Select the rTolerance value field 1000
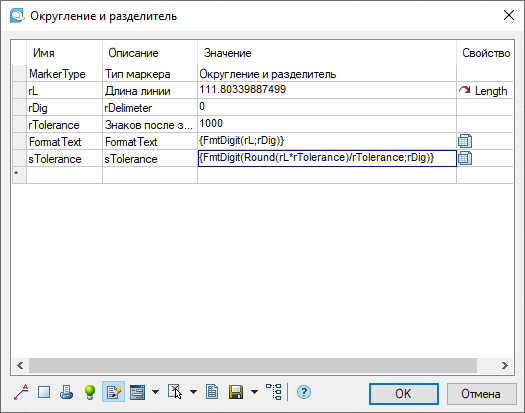The height and width of the screenshot is (413, 525). pos(326,124)
